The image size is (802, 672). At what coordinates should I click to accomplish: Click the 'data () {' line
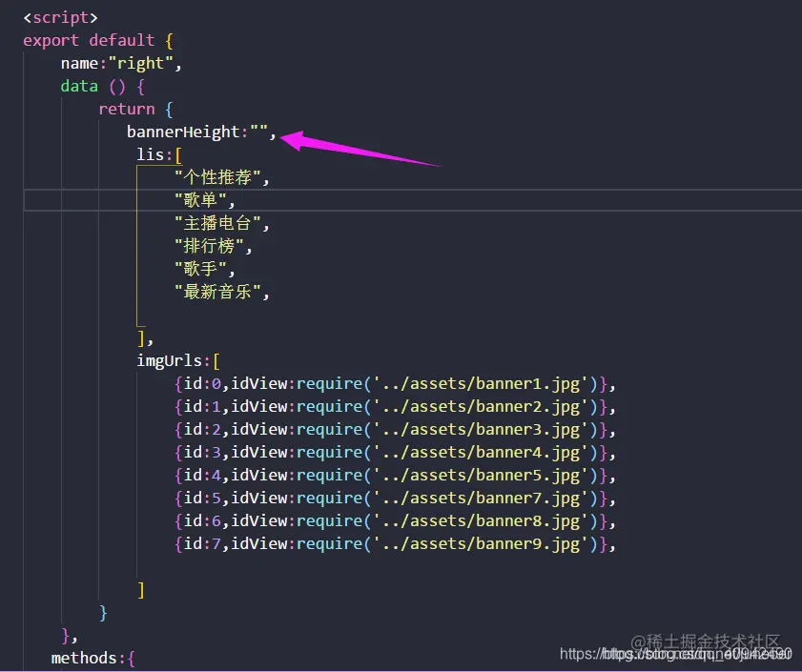coord(102,86)
